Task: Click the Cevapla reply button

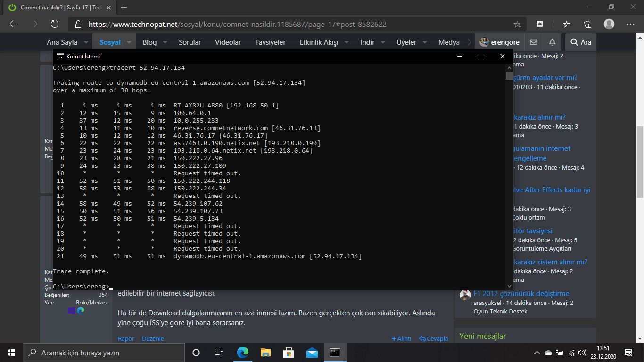Action: pyautogui.click(x=433, y=338)
